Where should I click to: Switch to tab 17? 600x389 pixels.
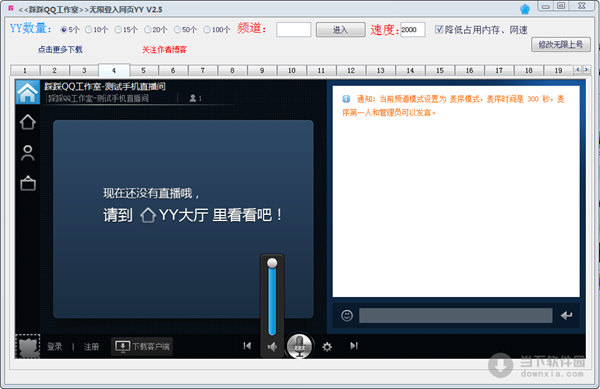pyautogui.click(x=499, y=70)
